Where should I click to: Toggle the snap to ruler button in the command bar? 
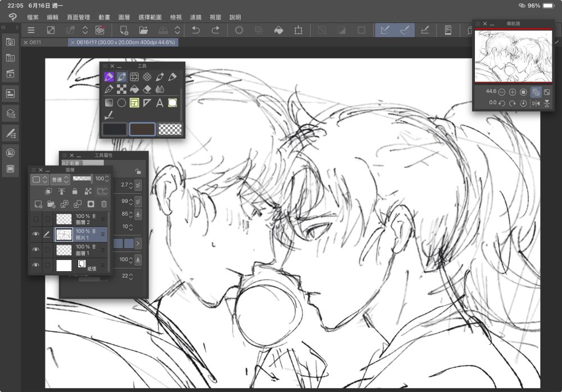click(x=385, y=30)
